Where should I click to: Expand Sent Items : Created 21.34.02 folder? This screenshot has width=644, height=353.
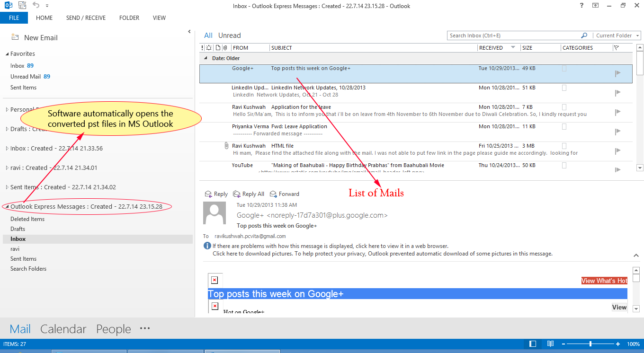(x=7, y=187)
